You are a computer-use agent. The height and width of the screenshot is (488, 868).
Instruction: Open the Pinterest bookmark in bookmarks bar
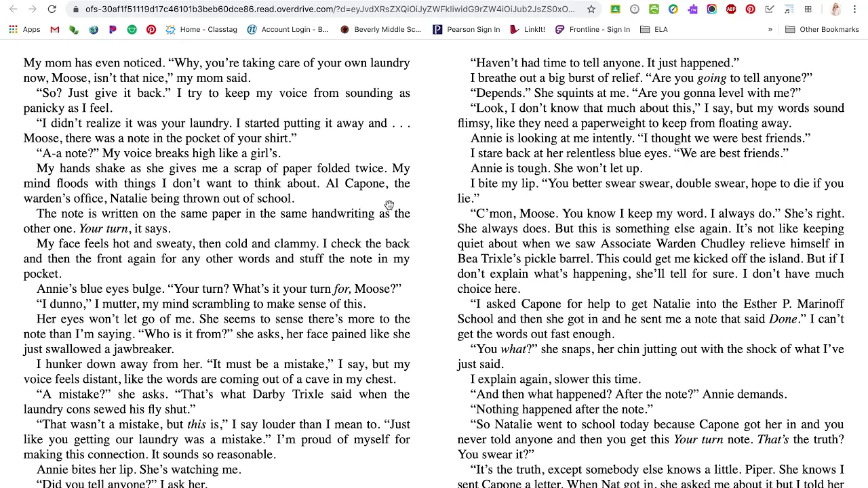(151, 30)
